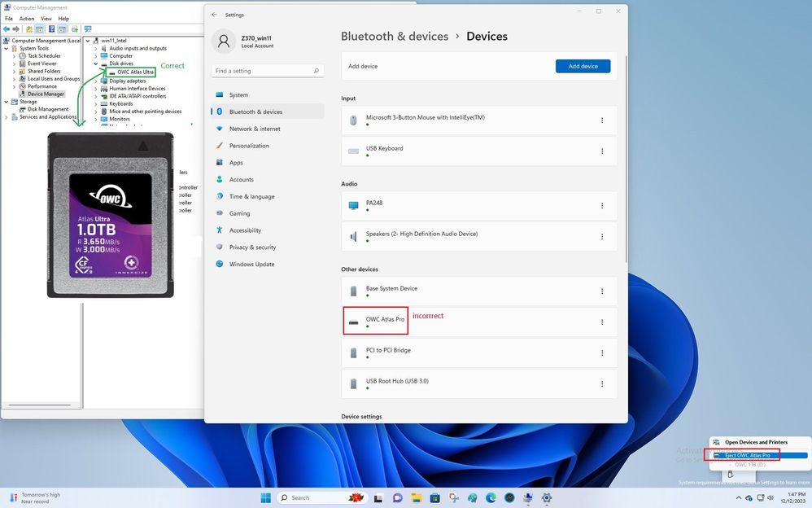Show hidden tray icons chevron
The height and width of the screenshot is (508, 812).
[x=739, y=498]
